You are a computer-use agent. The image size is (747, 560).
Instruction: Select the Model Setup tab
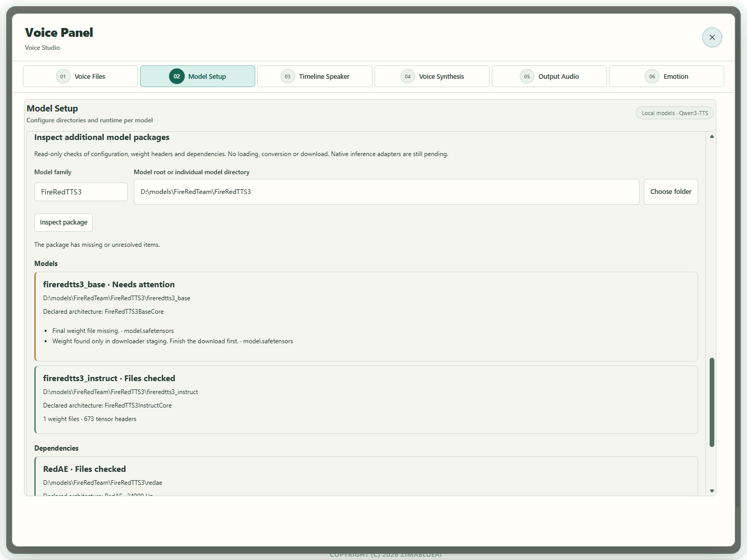pos(198,76)
